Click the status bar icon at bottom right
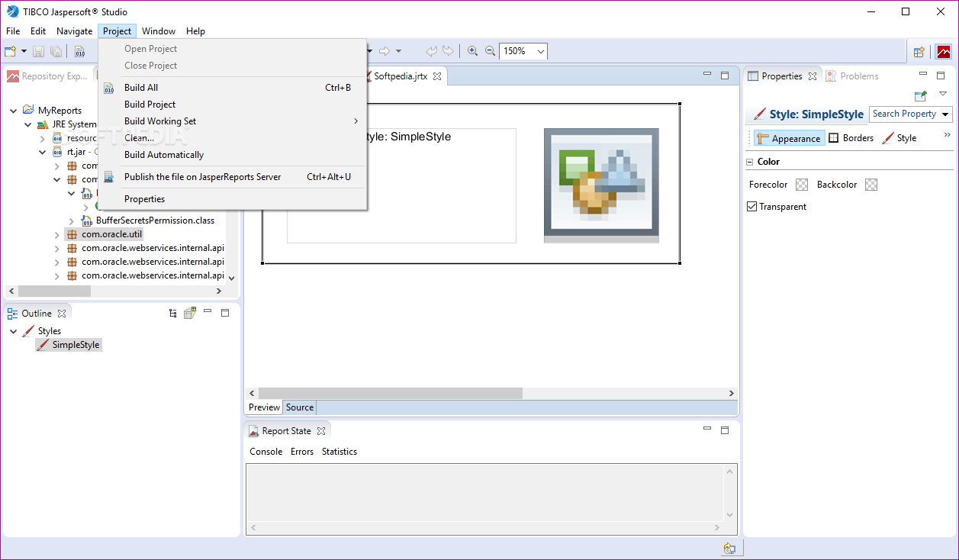The height and width of the screenshot is (560, 959). pos(730,548)
